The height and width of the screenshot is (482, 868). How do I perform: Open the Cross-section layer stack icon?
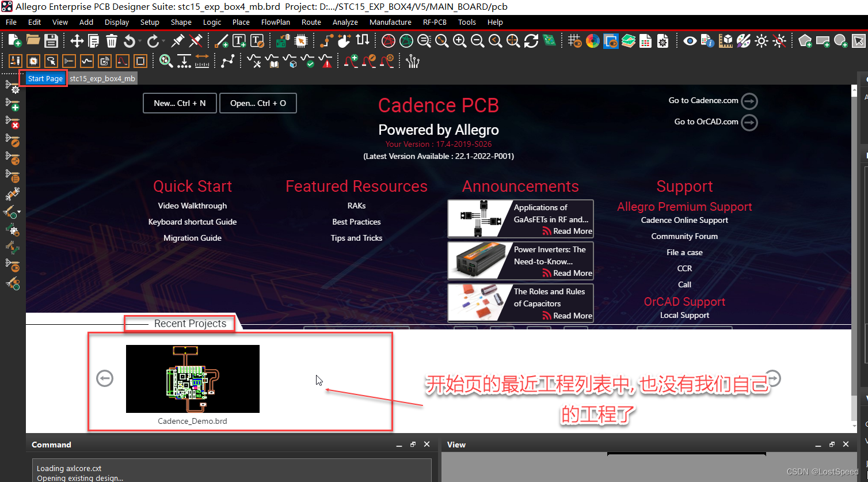point(629,41)
